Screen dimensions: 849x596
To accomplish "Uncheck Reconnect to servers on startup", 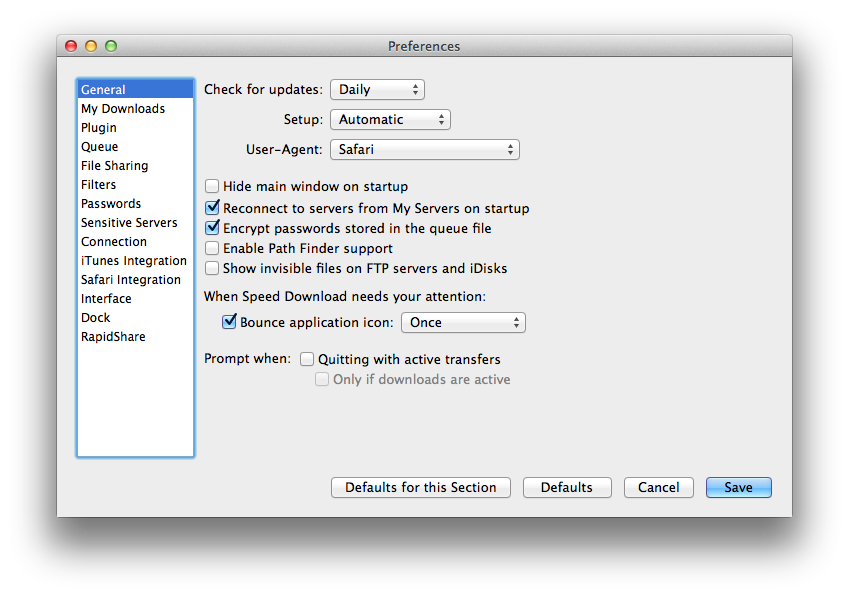I will click(x=212, y=209).
